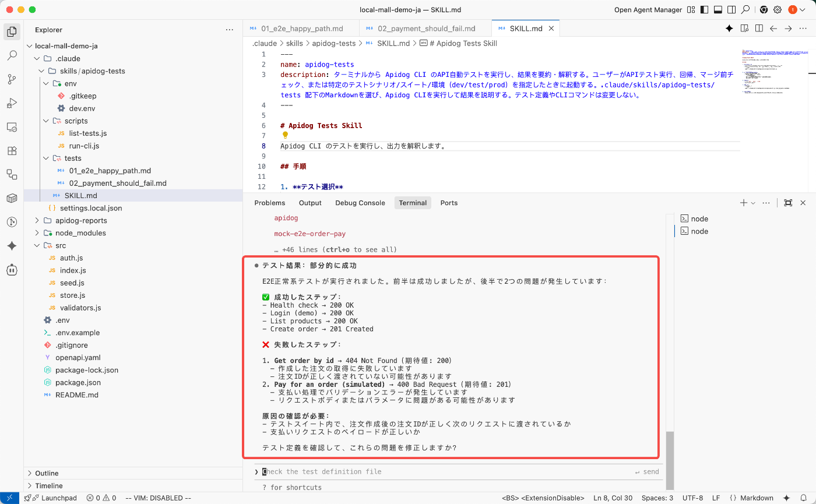Open editor more actions ellipsis

click(803, 28)
